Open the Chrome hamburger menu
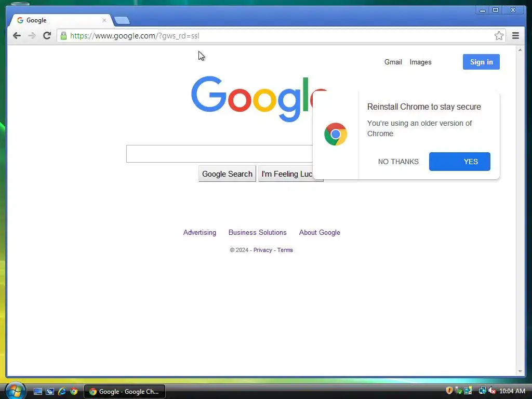 [515, 36]
